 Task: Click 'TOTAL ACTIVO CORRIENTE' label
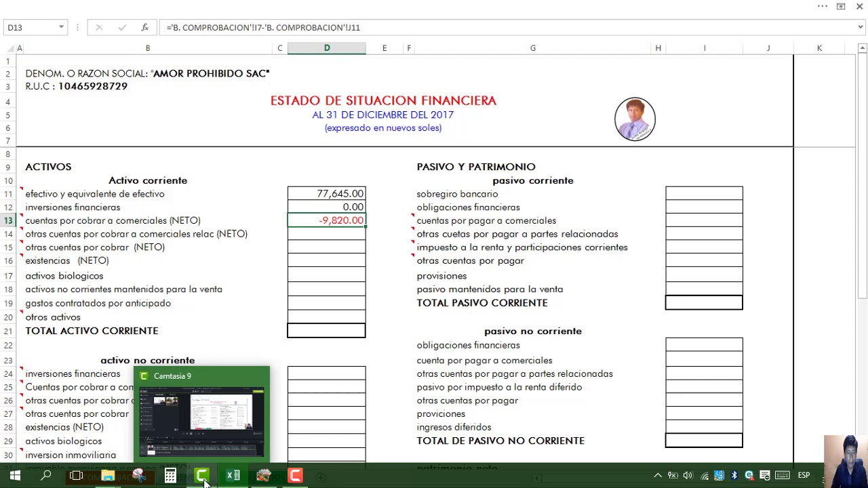(x=92, y=331)
